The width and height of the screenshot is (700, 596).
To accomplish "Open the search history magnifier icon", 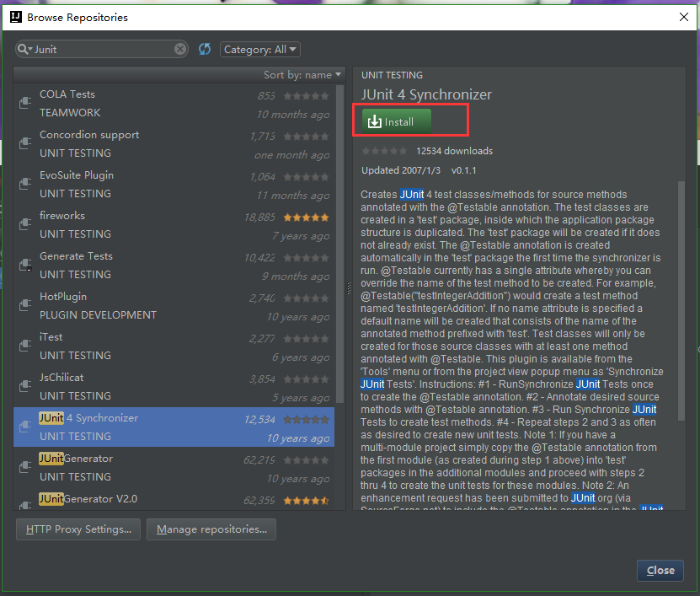I will tap(25, 49).
